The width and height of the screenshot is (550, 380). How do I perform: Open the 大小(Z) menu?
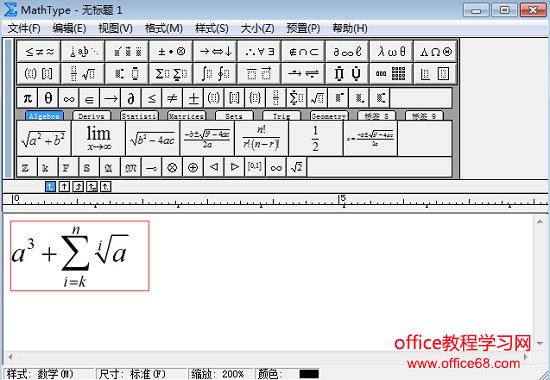point(257,28)
